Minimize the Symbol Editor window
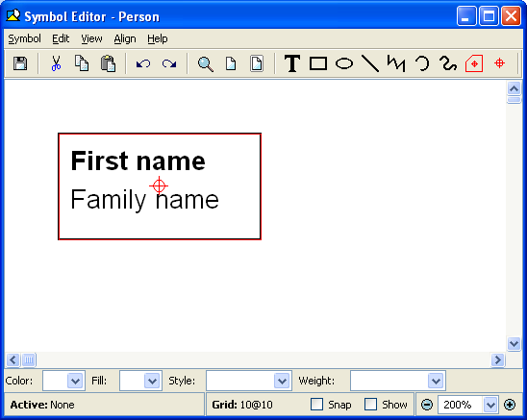The height and width of the screenshot is (420, 527). pyautogui.click(x=466, y=15)
